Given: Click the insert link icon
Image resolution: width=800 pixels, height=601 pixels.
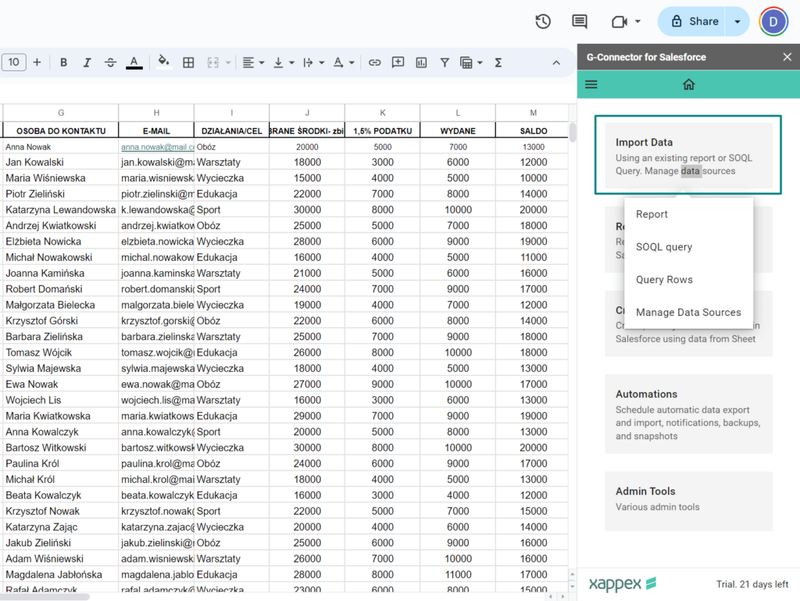Looking at the screenshot, I should [x=374, y=62].
